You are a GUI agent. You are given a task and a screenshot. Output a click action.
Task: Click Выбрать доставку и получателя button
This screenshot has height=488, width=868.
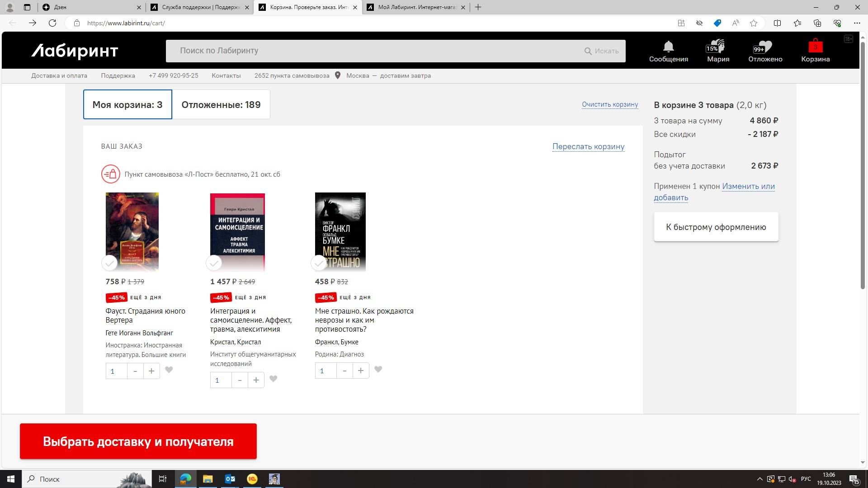click(138, 441)
